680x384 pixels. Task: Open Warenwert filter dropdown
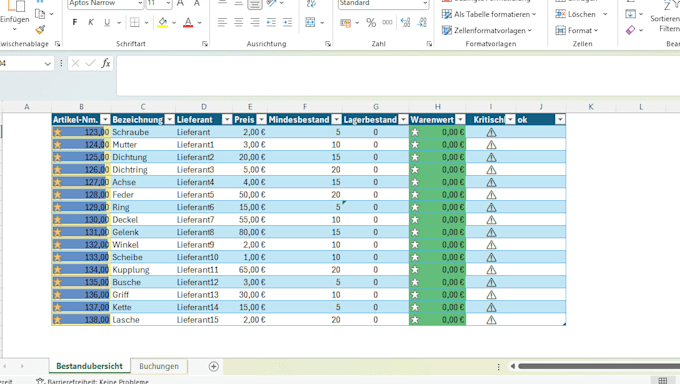coord(461,120)
